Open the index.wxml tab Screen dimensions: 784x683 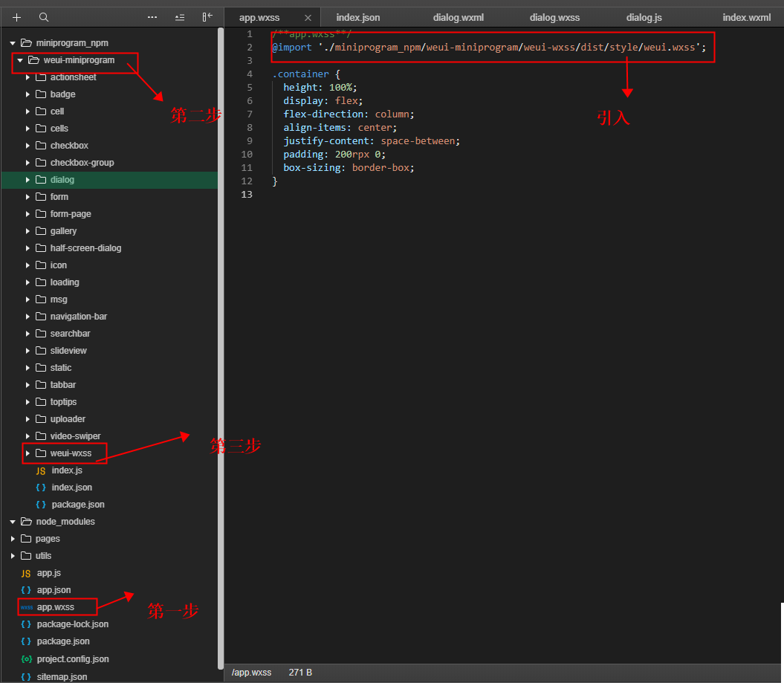[x=746, y=17]
